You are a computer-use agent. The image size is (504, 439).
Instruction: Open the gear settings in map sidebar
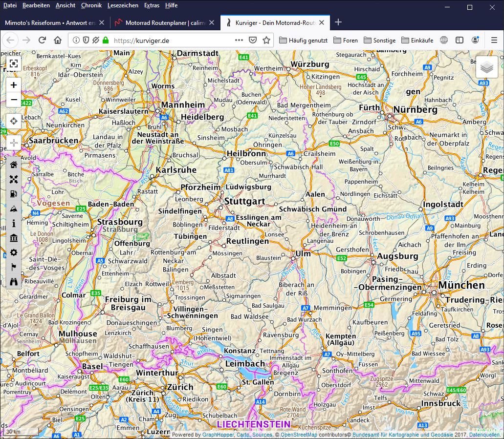pos(14,252)
